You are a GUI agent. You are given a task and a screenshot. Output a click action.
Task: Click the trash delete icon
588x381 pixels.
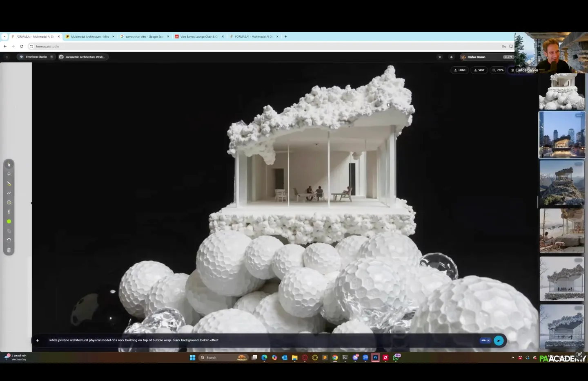pos(9,250)
